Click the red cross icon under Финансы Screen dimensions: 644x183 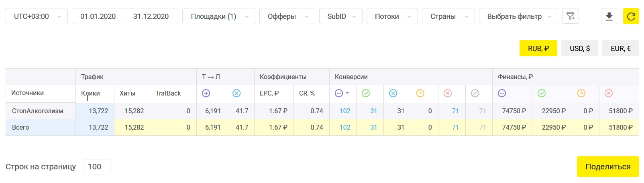pos(609,94)
